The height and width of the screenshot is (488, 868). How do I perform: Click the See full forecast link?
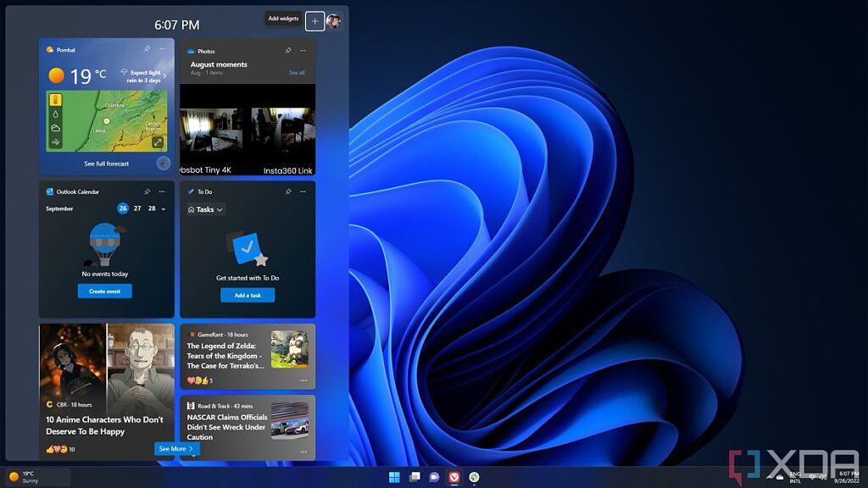pyautogui.click(x=107, y=163)
